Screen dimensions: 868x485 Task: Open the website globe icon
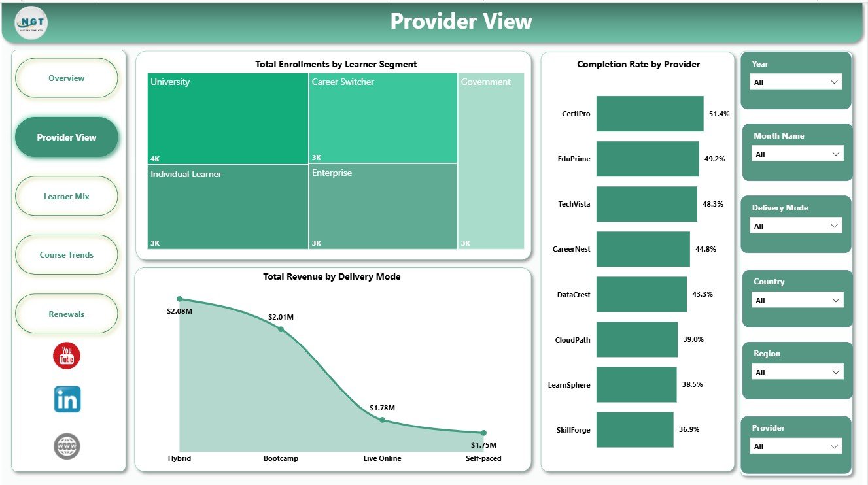click(67, 446)
